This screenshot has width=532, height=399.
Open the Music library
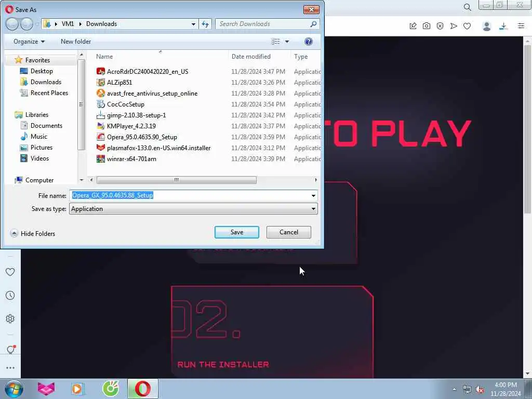pos(38,137)
